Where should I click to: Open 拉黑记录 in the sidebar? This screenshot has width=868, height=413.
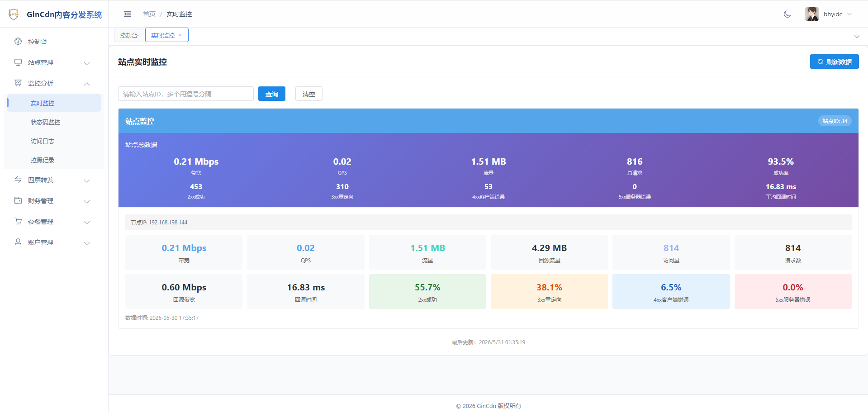click(54, 160)
